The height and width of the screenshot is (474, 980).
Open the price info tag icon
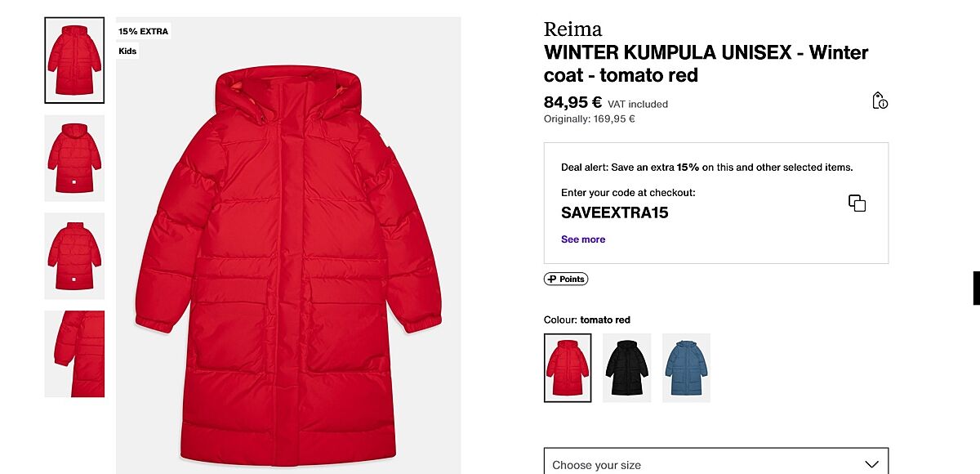point(880,101)
